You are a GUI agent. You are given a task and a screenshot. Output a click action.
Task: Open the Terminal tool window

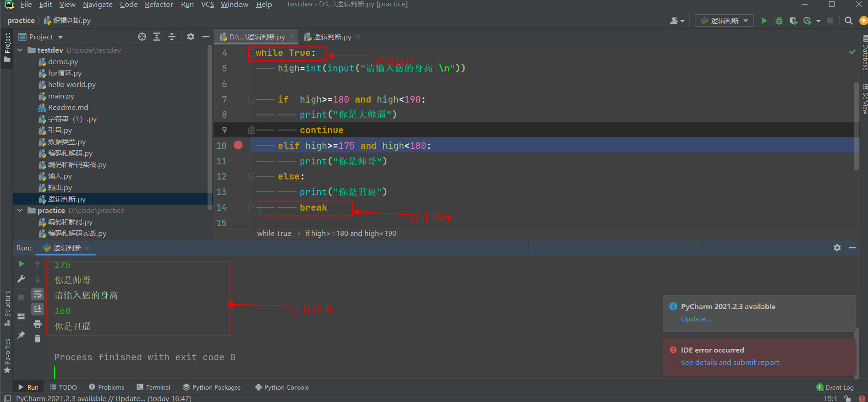[x=153, y=387]
